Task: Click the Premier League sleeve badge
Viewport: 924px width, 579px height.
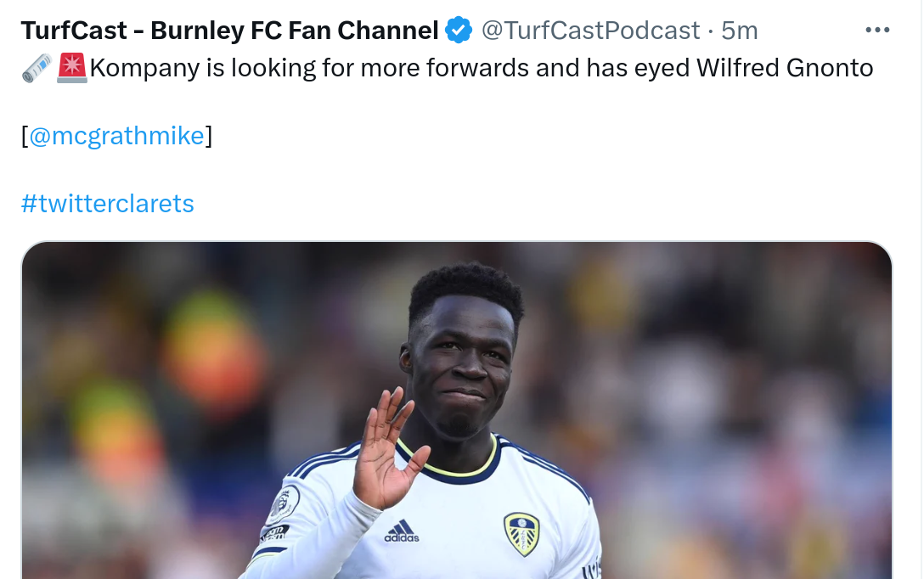Action: [x=283, y=505]
